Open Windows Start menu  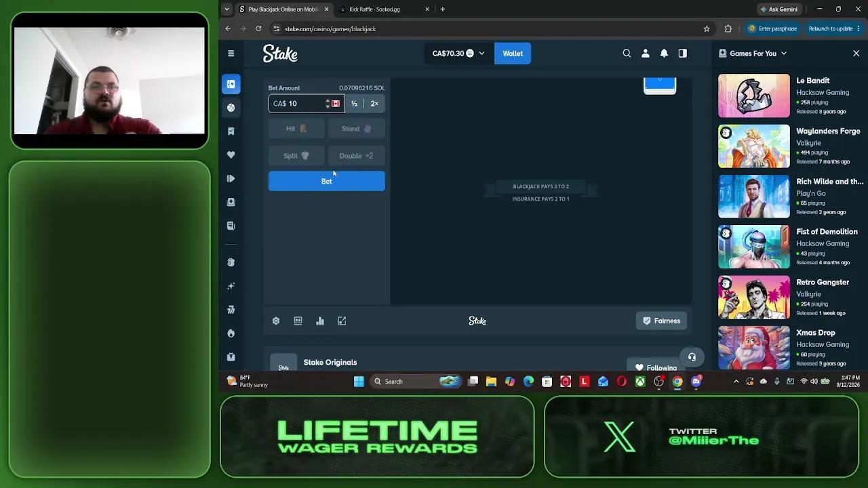tap(359, 382)
